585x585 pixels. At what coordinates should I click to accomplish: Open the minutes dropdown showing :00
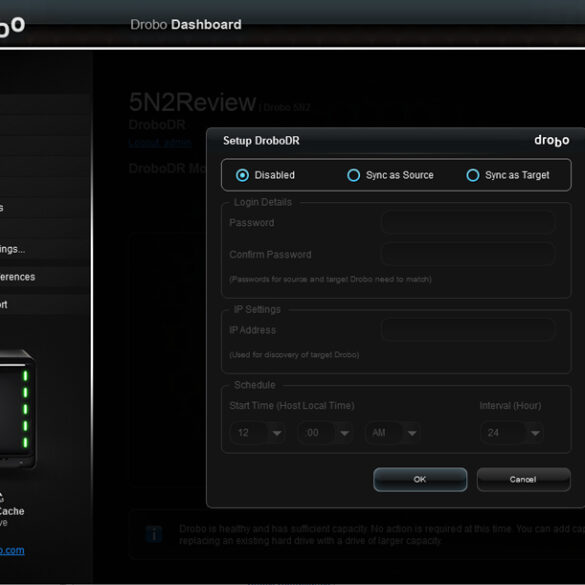(325, 433)
